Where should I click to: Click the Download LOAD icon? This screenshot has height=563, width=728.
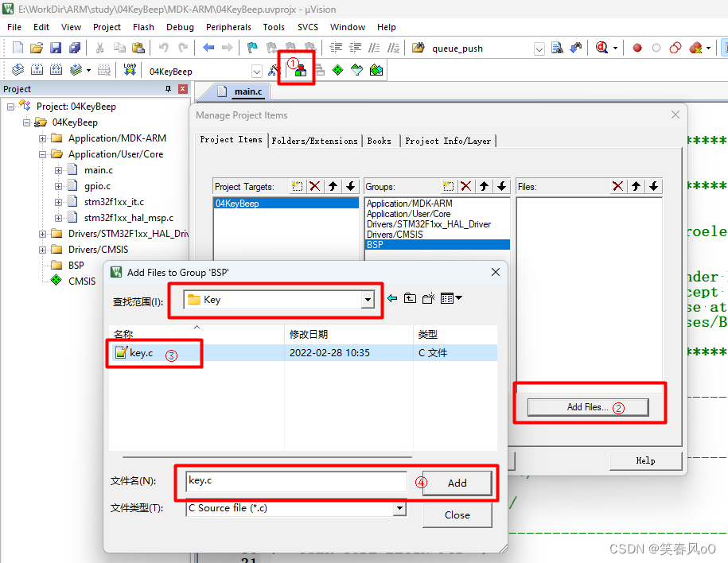tap(130, 70)
